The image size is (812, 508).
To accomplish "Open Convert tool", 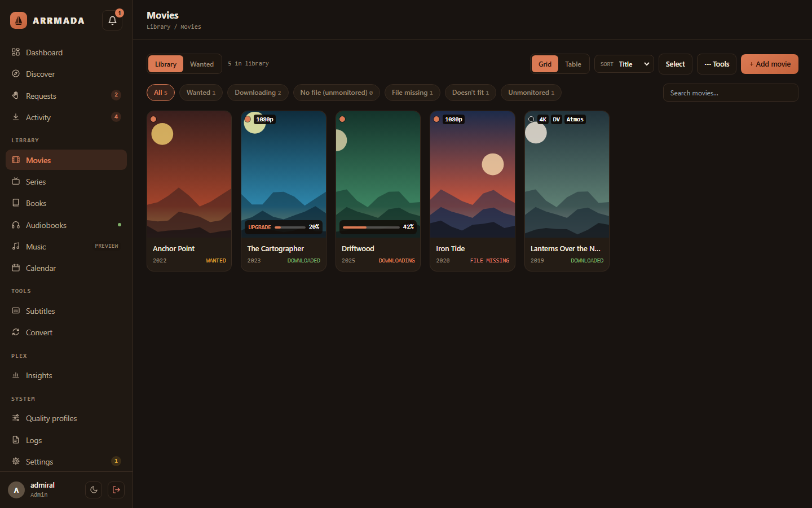I will (x=66, y=332).
